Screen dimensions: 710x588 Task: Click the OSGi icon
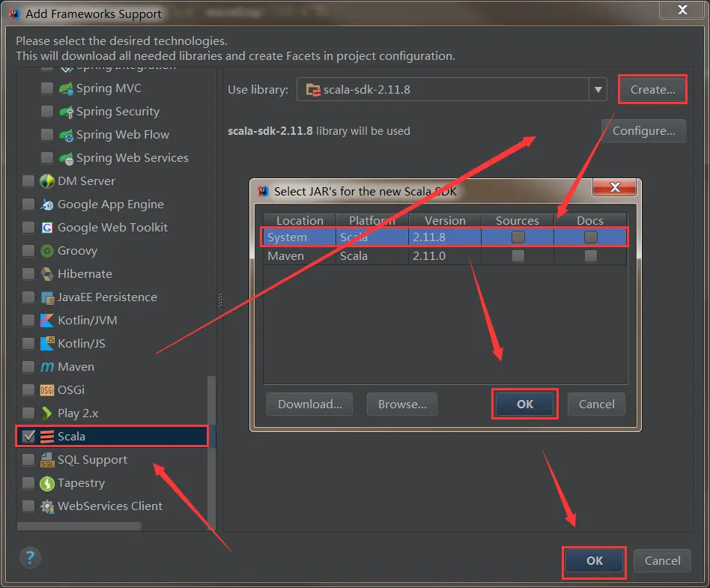click(47, 390)
